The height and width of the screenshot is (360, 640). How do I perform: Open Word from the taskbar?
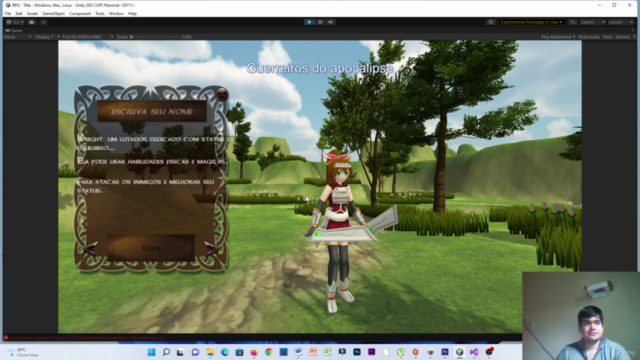(298, 352)
